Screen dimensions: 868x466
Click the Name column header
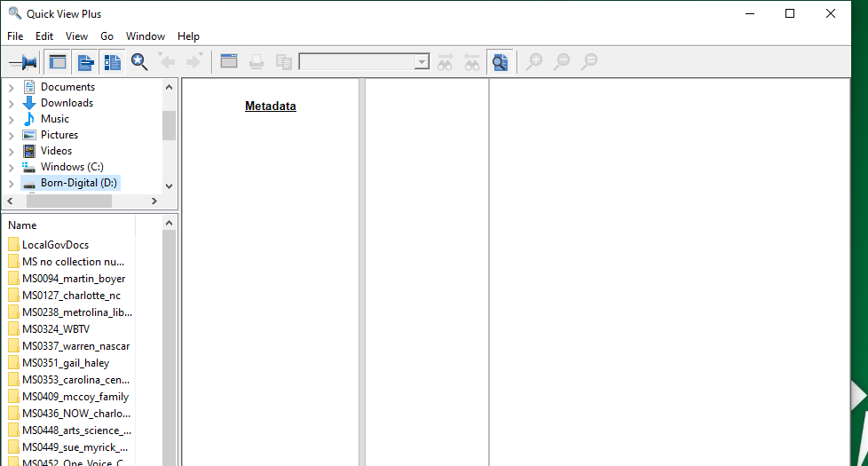(x=23, y=225)
